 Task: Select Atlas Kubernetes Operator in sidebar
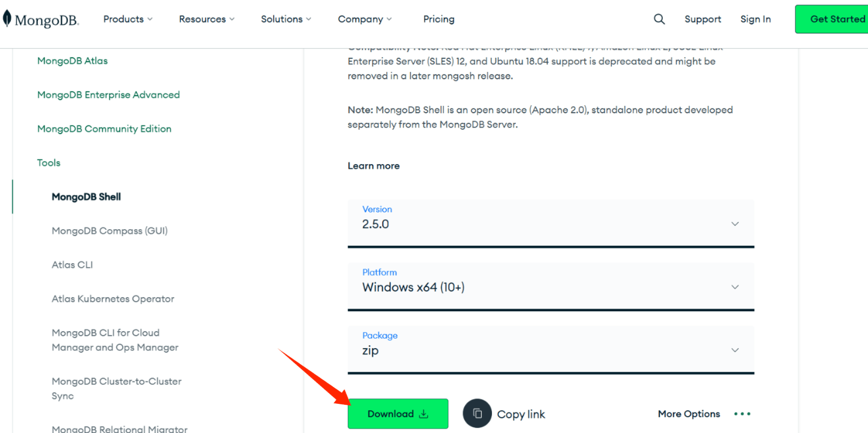point(113,299)
